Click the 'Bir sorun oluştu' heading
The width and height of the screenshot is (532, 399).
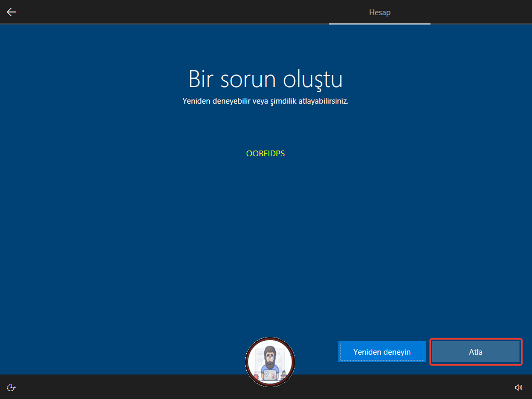click(x=265, y=80)
